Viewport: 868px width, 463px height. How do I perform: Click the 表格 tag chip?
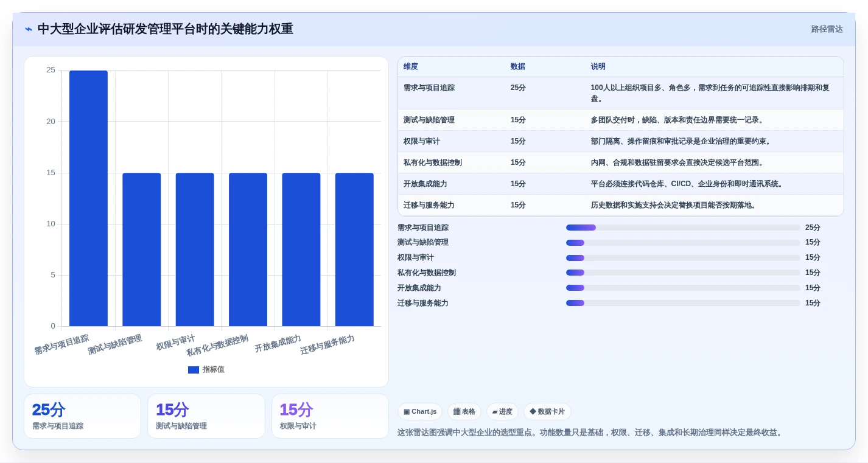click(464, 412)
